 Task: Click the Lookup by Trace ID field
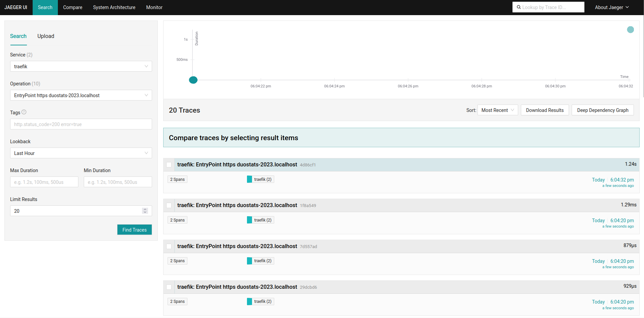click(548, 7)
